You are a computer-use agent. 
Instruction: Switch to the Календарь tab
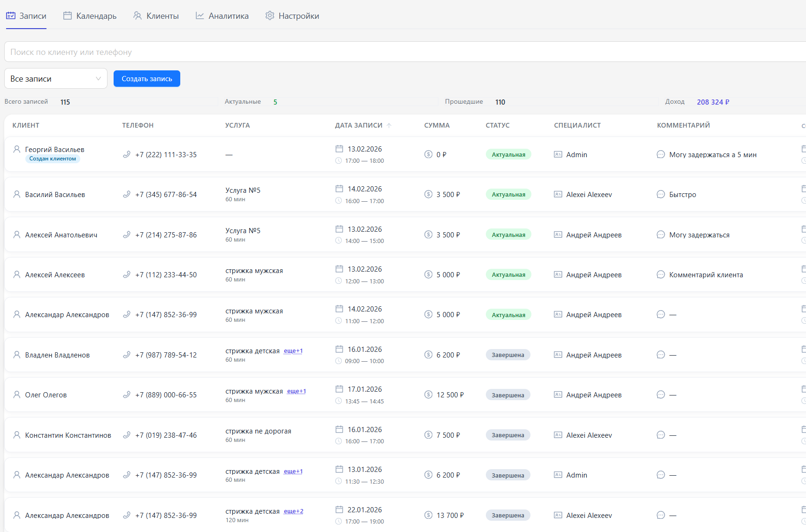click(x=90, y=16)
